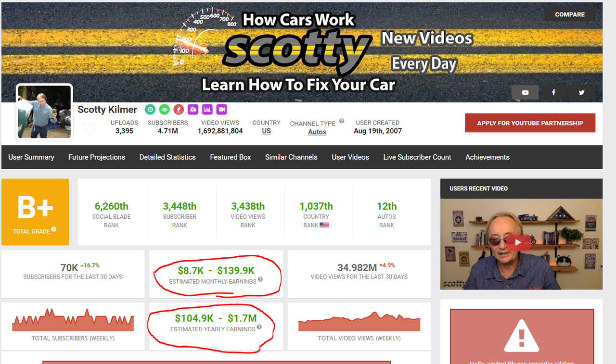Screen dimensions: 616x364
Task: Open the channel's Facebook link icon
Action: pyautogui.click(x=553, y=92)
